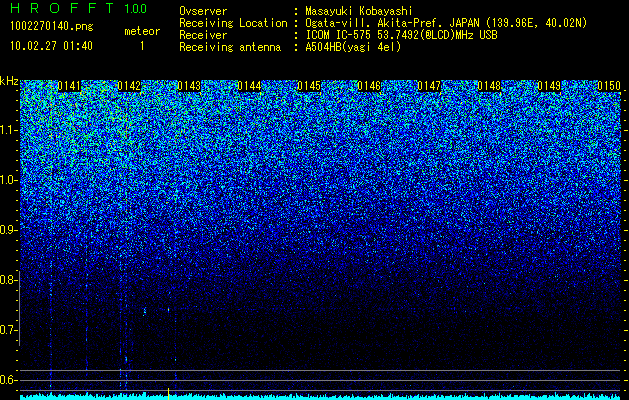The width and height of the screenshot is (629, 400).
Task: Click the 0.7 frequency axis label
Action: (x=8, y=330)
